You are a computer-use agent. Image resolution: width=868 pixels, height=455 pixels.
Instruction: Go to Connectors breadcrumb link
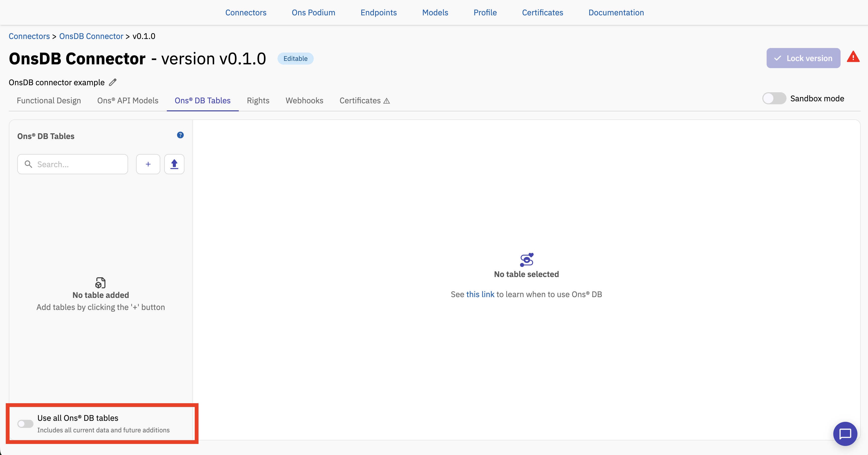point(29,36)
